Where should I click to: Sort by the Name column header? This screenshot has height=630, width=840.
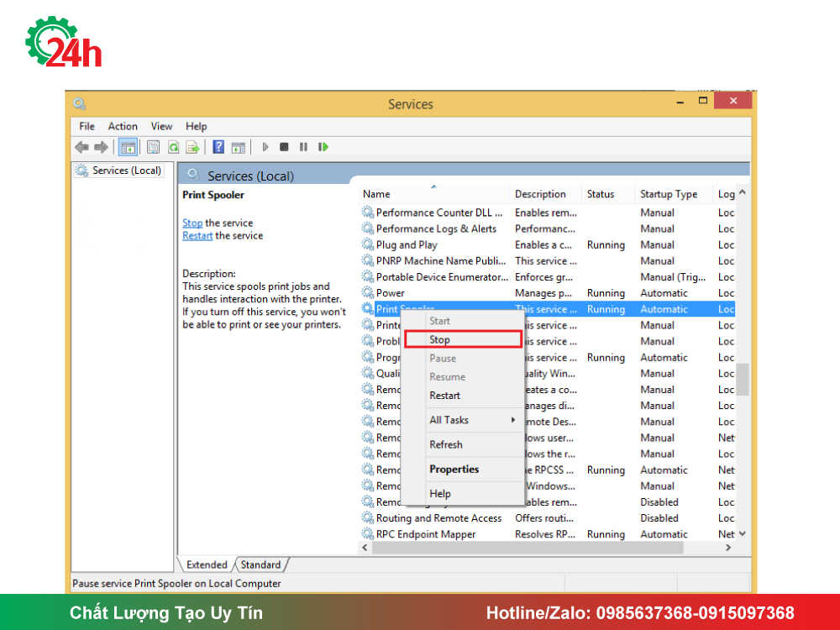[433, 194]
